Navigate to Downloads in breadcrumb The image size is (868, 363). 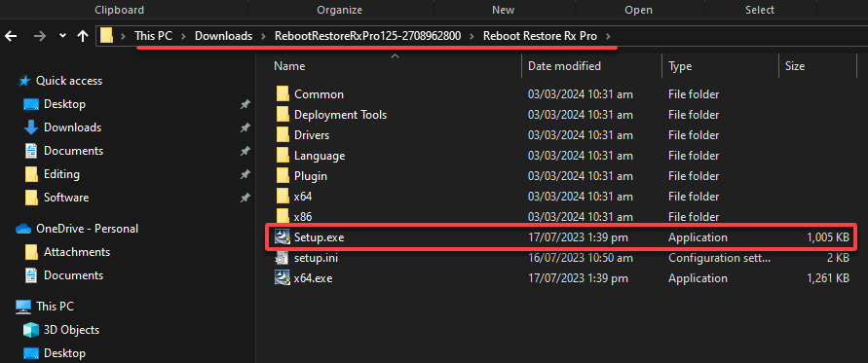[224, 37]
